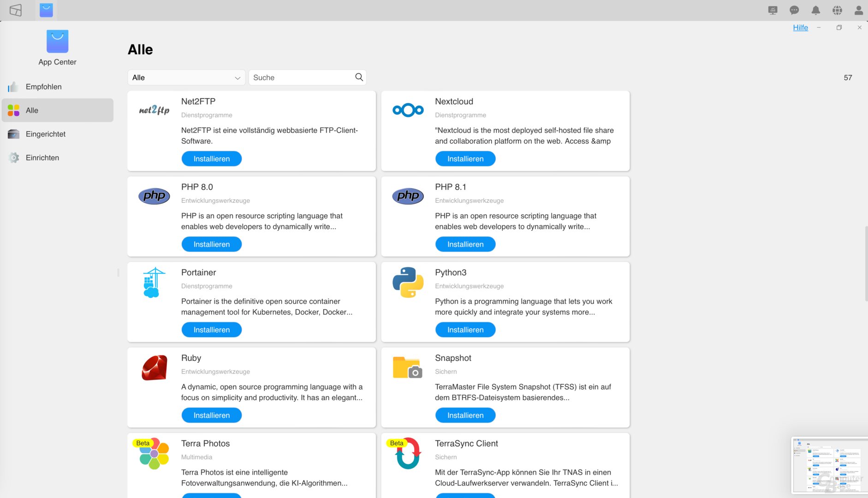
Task: Open the messages speech bubble icon
Action: point(794,10)
